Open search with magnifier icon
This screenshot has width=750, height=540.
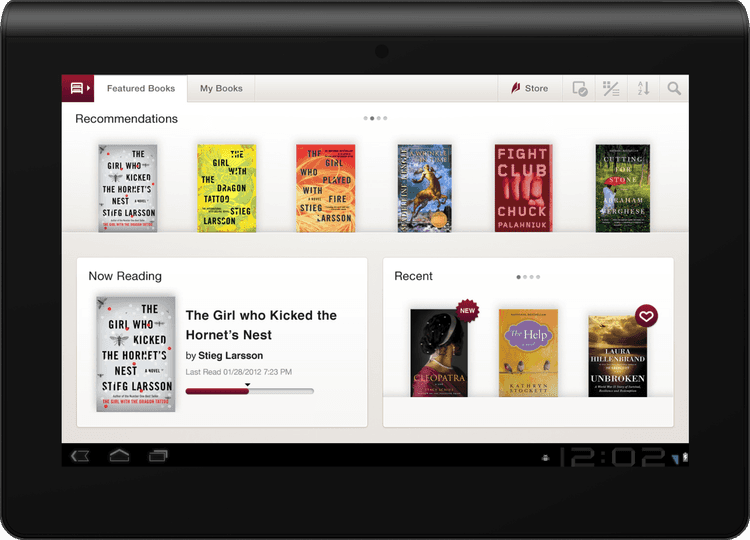point(674,88)
